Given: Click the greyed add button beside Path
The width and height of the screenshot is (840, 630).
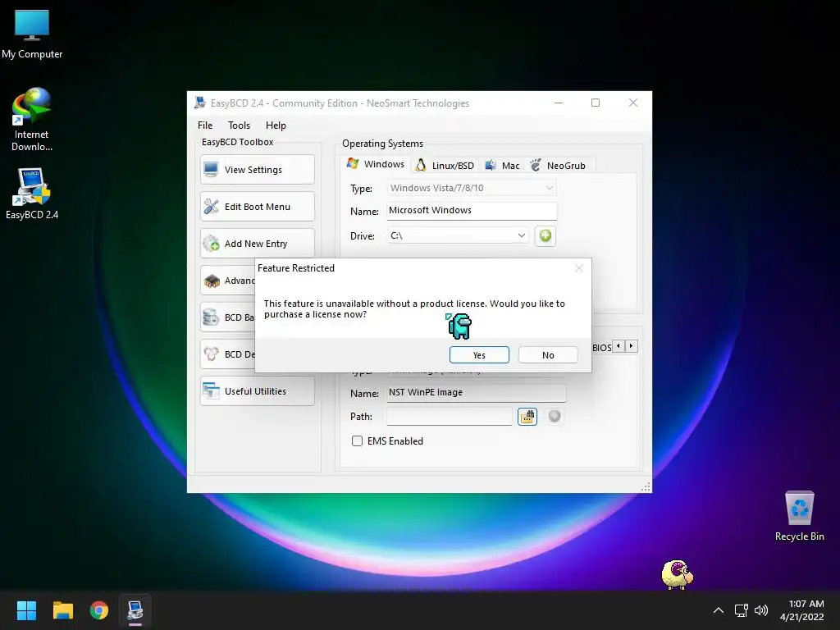Looking at the screenshot, I should (x=555, y=416).
